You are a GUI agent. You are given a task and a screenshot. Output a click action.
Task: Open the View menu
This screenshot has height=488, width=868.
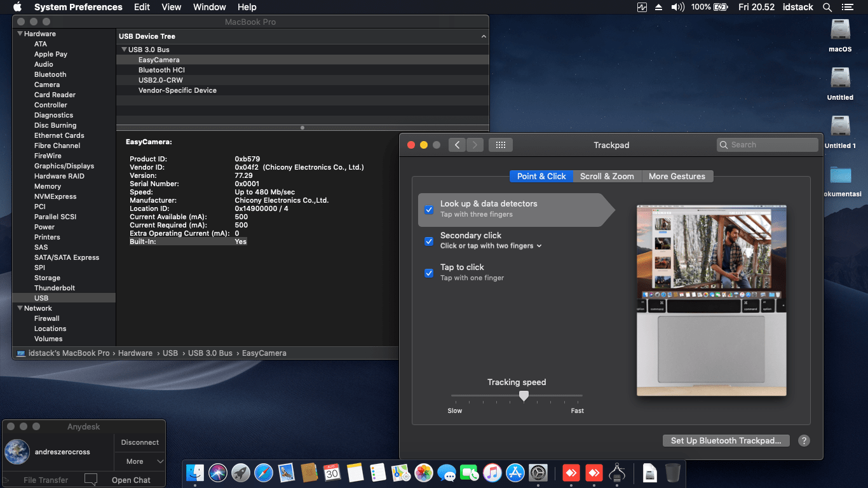tap(172, 7)
